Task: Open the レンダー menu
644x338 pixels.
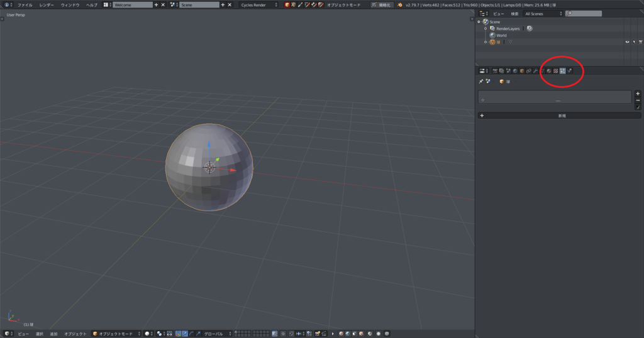Action: point(47,5)
